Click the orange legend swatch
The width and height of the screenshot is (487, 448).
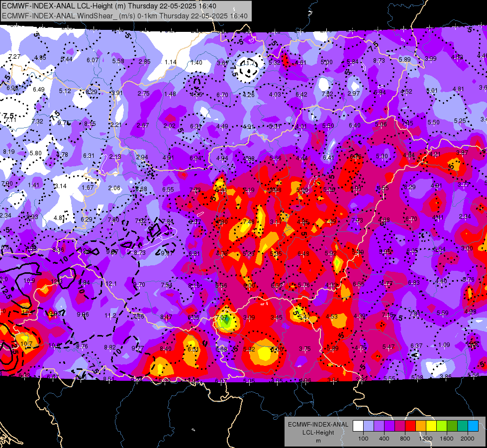click(x=421, y=426)
